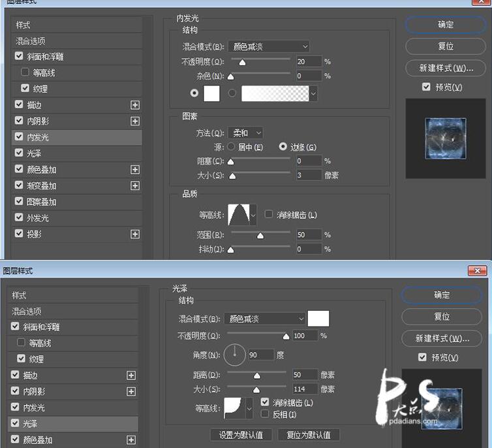Click 新建样式(W) in lower dialog
Screen dimensions: 492x448
(x=442, y=338)
